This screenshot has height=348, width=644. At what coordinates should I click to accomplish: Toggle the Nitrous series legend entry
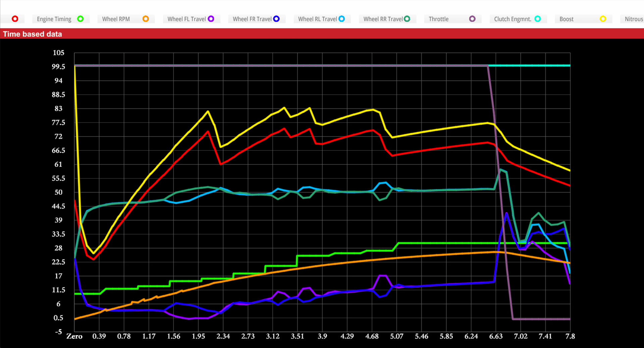633,19
